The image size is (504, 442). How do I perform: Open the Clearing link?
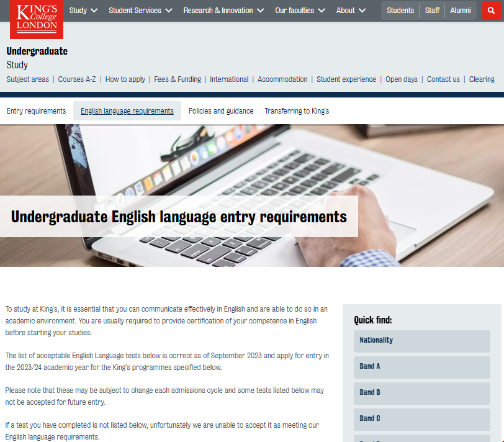(482, 79)
